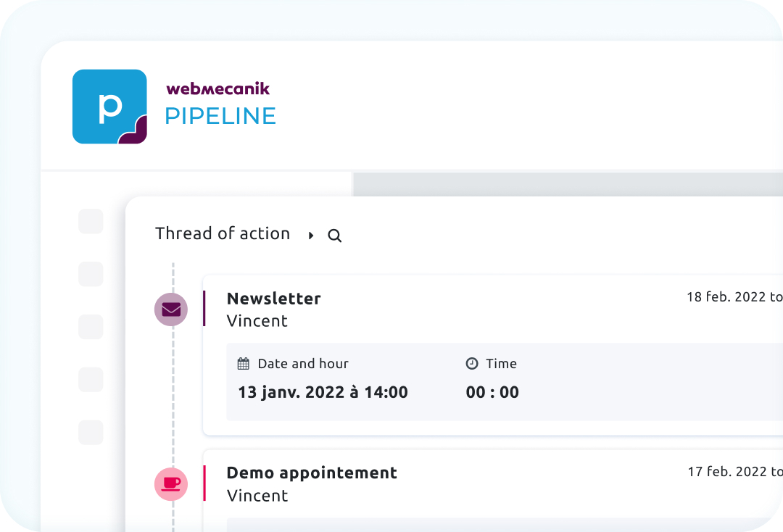Click the 00 : 00 time value

[x=492, y=393]
